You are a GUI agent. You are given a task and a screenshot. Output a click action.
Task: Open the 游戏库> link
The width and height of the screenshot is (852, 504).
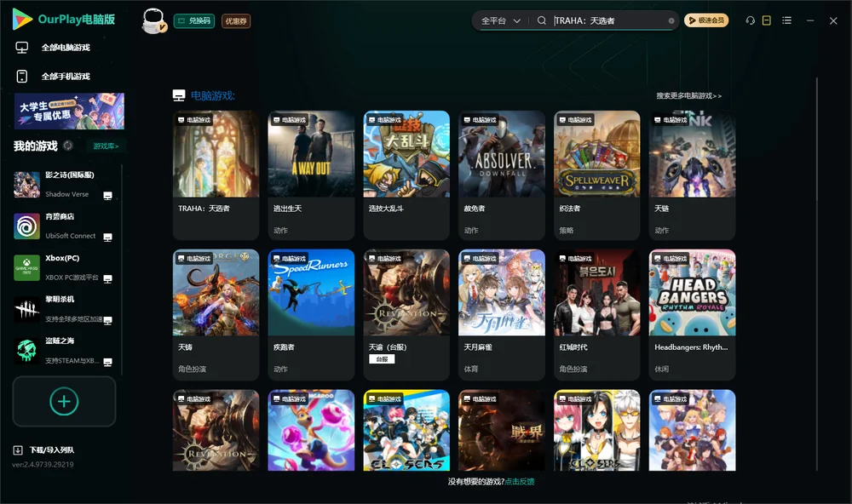(106, 146)
